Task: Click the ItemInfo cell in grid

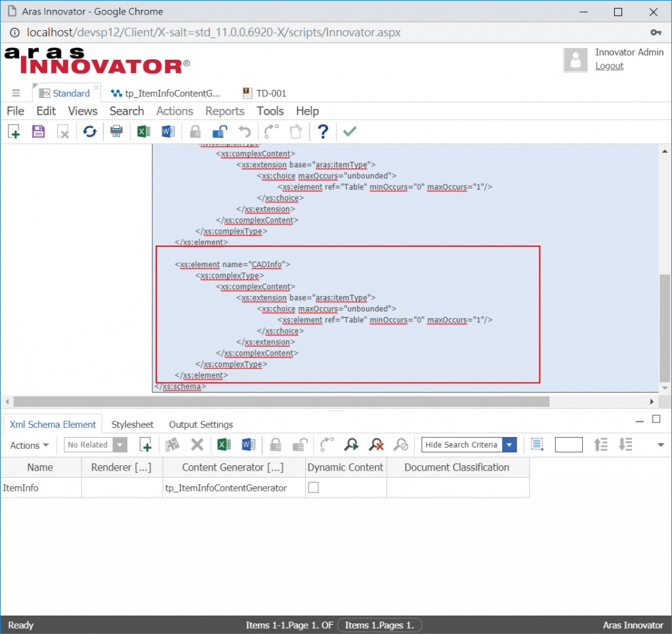Action: click(41, 488)
